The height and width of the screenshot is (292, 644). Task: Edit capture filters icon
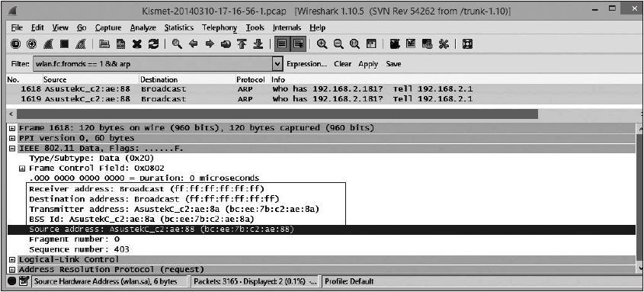(395, 44)
